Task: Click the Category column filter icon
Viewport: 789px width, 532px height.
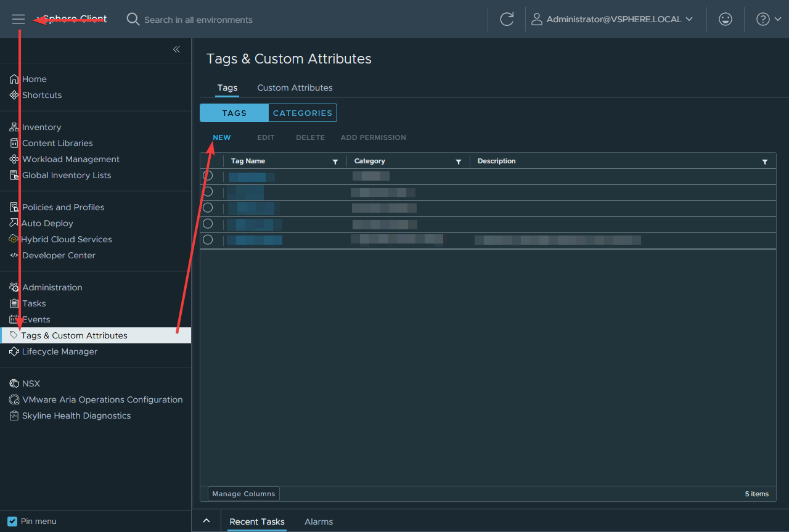Action: point(459,162)
